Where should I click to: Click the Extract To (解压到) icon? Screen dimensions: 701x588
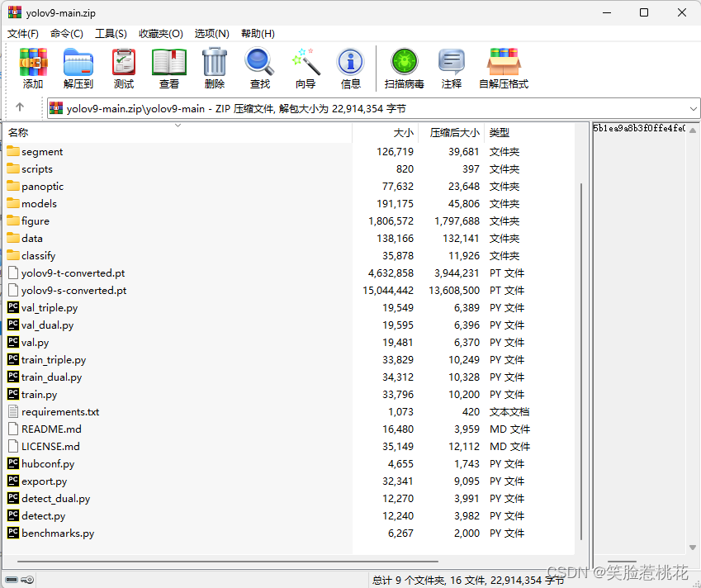coord(78,62)
